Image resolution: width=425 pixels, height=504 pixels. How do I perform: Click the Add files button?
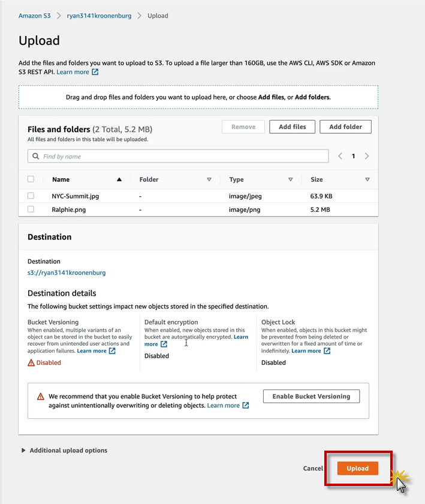point(292,127)
